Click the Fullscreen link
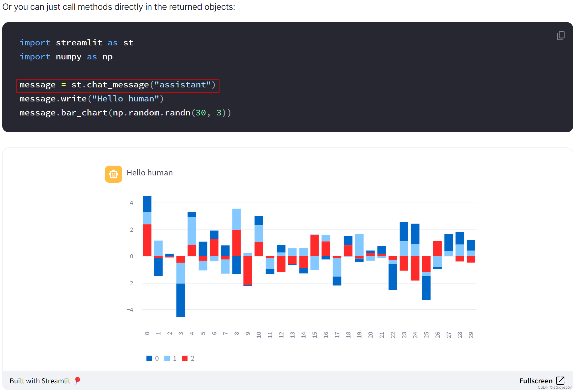576x392 pixels. 536,381
